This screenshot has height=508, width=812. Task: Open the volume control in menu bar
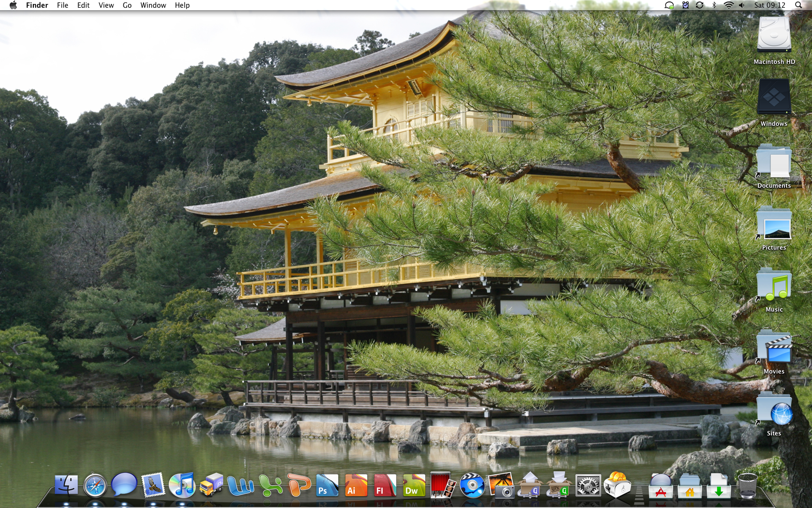742,5
